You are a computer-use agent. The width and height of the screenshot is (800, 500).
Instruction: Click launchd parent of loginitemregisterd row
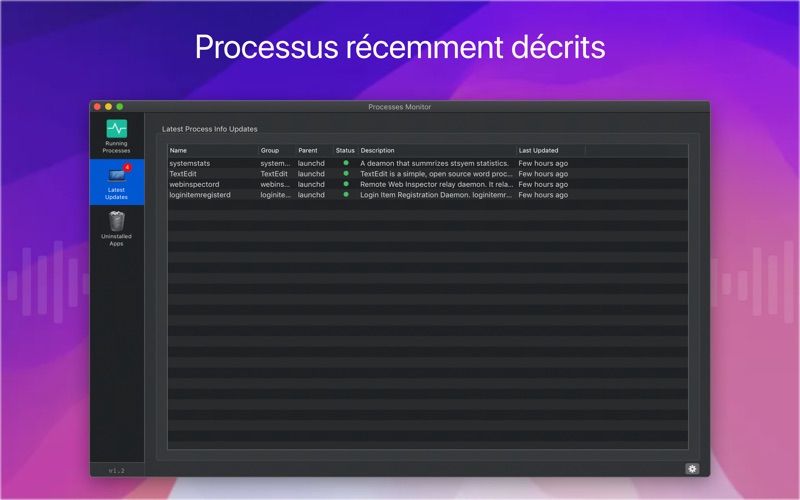click(x=311, y=195)
